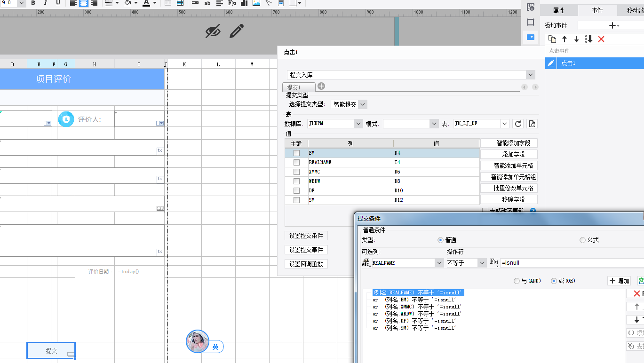Click 批量修改单元格 button
Viewport: 644px width, 363px height.
[x=509, y=188]
